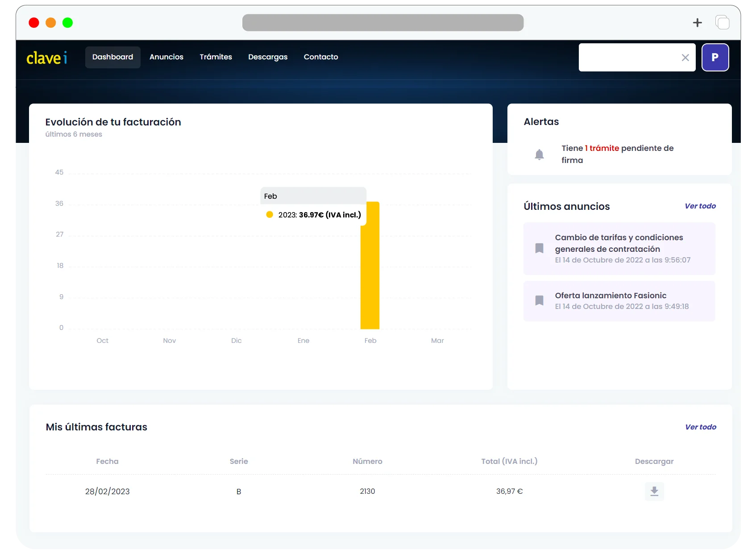Screen dimensions: 756x559
Task: Select the Dashboard navigation item
Action: click(x=112, y=57)
